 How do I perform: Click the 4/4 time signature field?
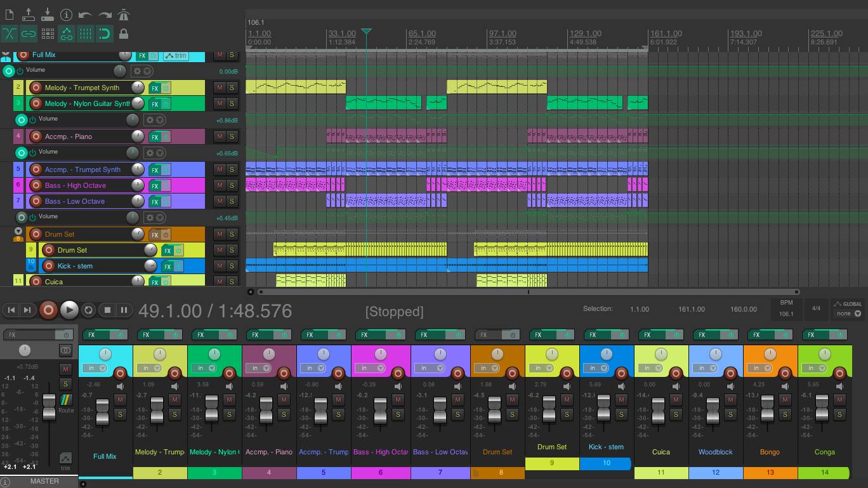click(817, 309)
